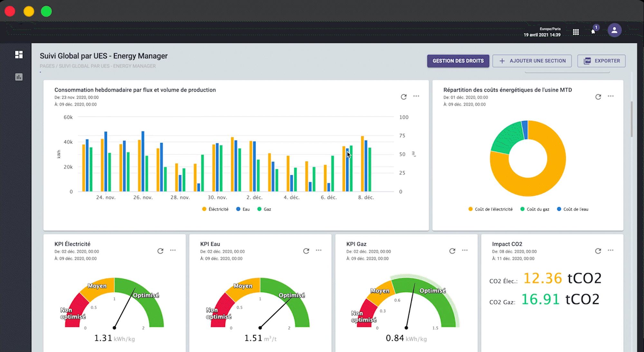Refresh the energy cost distribution widget
Viewport: 644px width, 352px height.
[598, 97]
